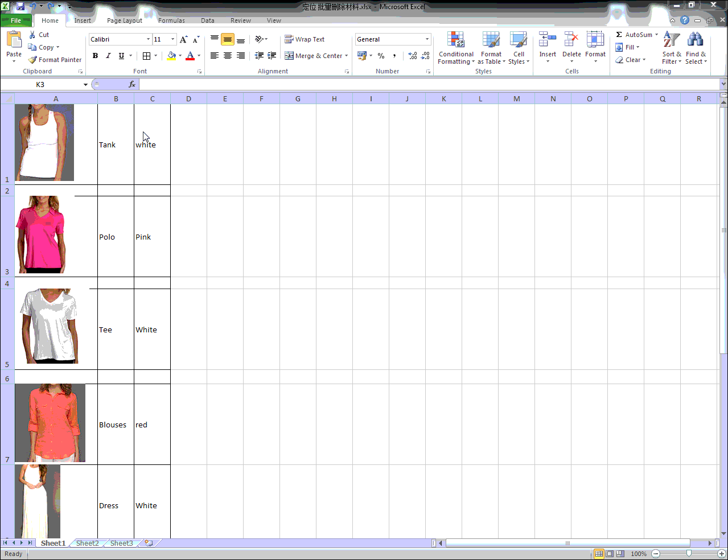Toggle Underline formatting
This screenshot has width=728, height=560.
pyautogui.click(x=121, y=56)
